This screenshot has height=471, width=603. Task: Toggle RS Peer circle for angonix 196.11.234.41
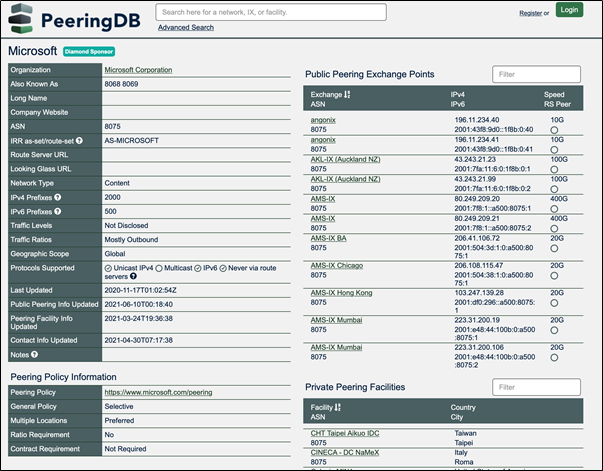(x=554, y=150)
